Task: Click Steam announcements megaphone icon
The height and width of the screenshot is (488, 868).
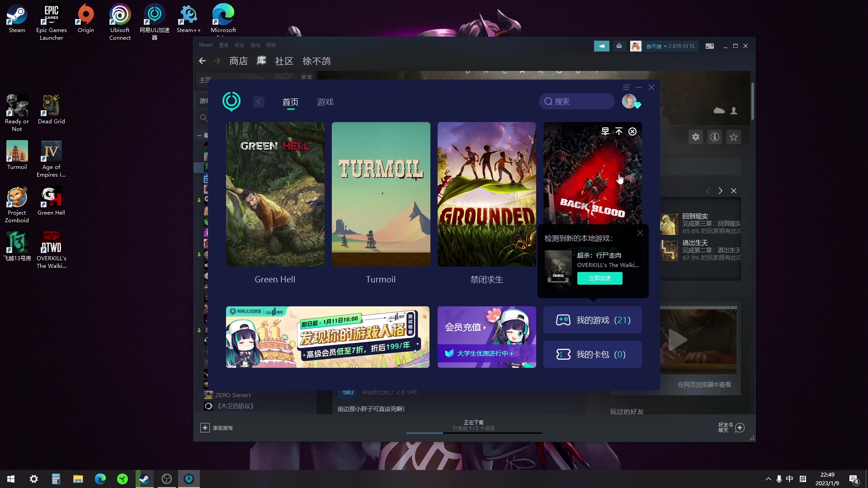Action: (602, 46)
